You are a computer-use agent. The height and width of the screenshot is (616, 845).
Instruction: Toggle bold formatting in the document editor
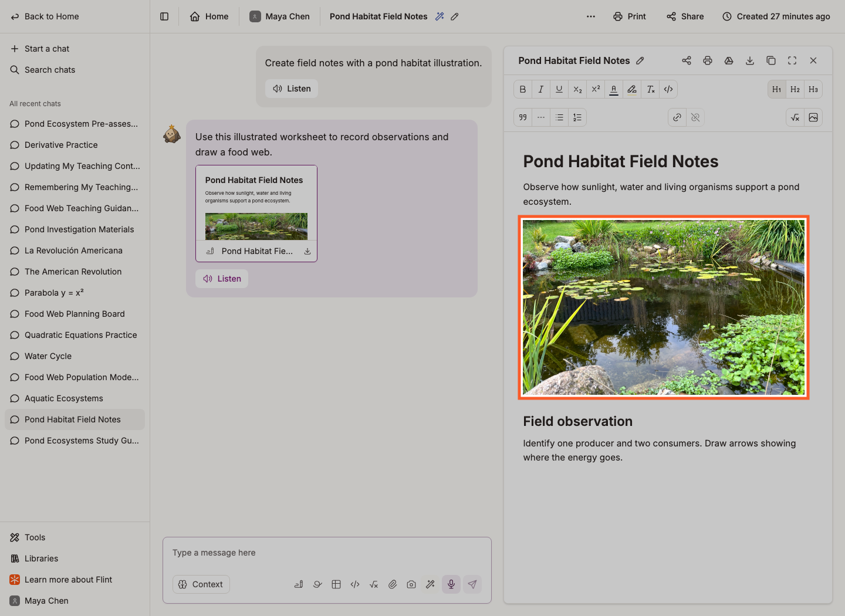coord(523,89)
